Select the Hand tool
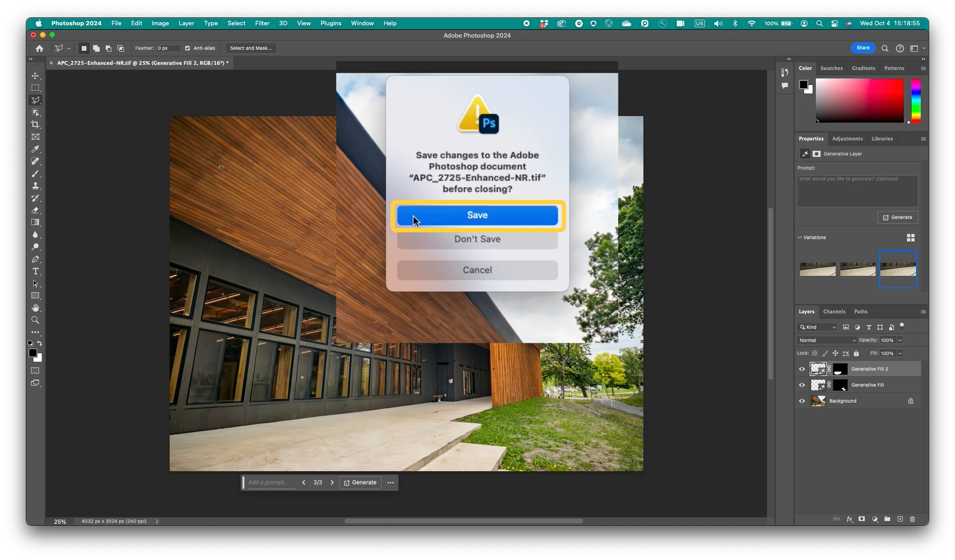This screenshot has width=955, height=560. click(x=35, y=308)
